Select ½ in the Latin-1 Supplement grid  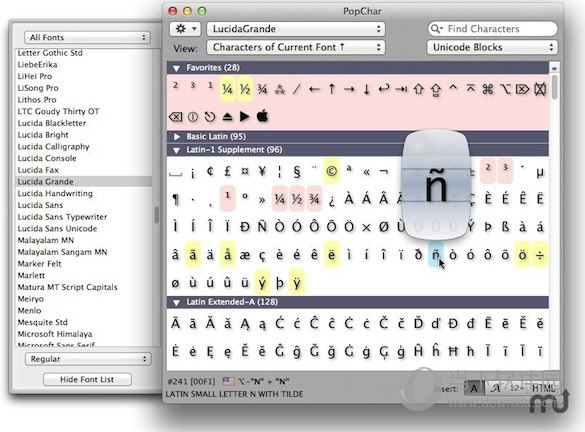pos(297,199)
